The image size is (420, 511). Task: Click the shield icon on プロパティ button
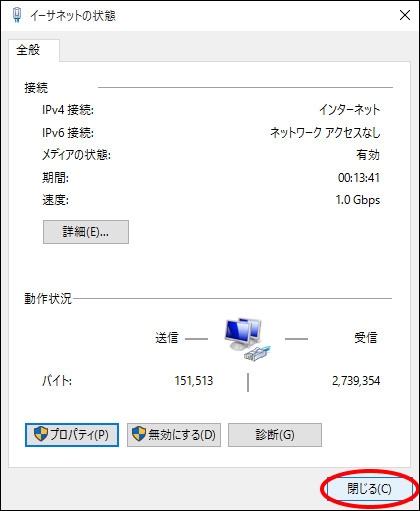click(41, 434)
